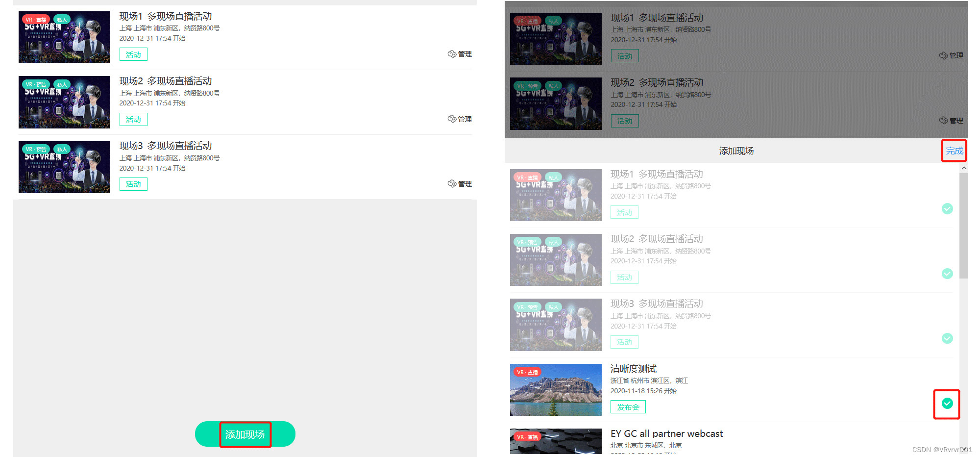This screenshot has width=980, height=457.
Task: Click the add-list vertical scrollbar thumb
Action: tap(964, 226)
